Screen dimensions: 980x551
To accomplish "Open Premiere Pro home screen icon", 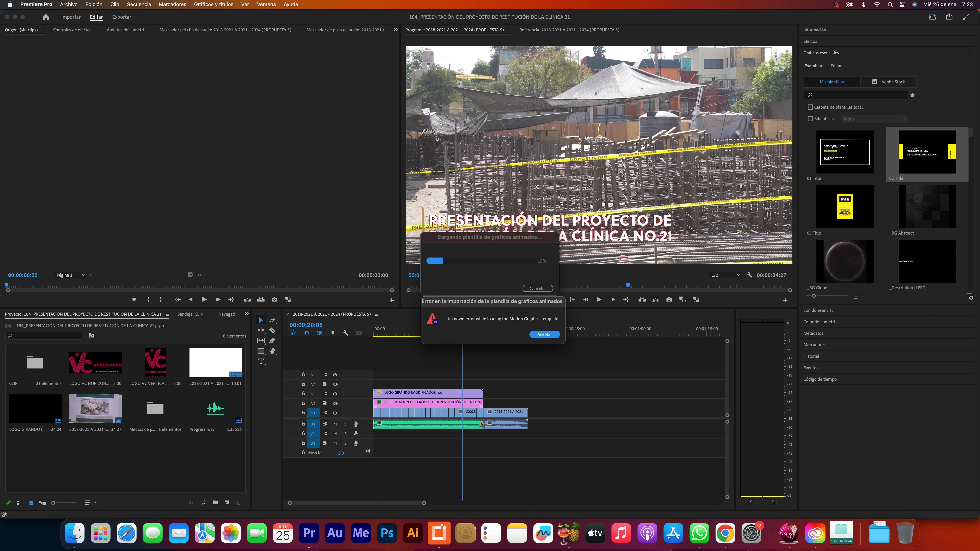I will click(46, 17).
